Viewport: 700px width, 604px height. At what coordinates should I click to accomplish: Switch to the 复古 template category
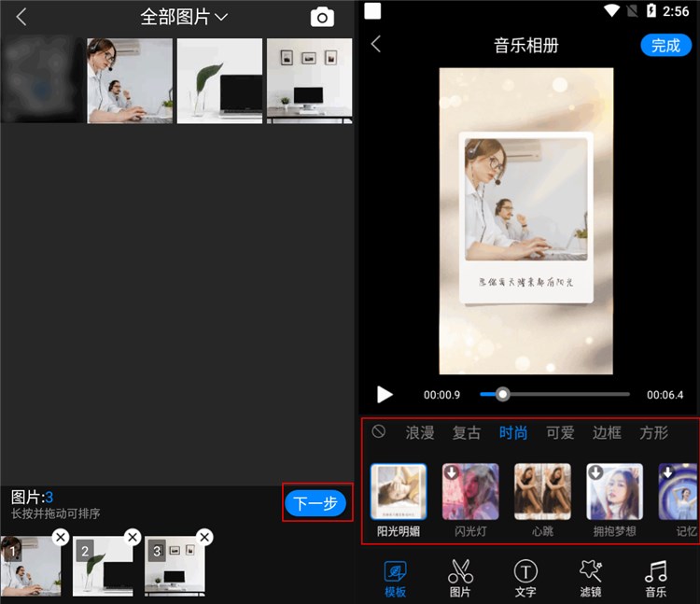tap(467, 432)
